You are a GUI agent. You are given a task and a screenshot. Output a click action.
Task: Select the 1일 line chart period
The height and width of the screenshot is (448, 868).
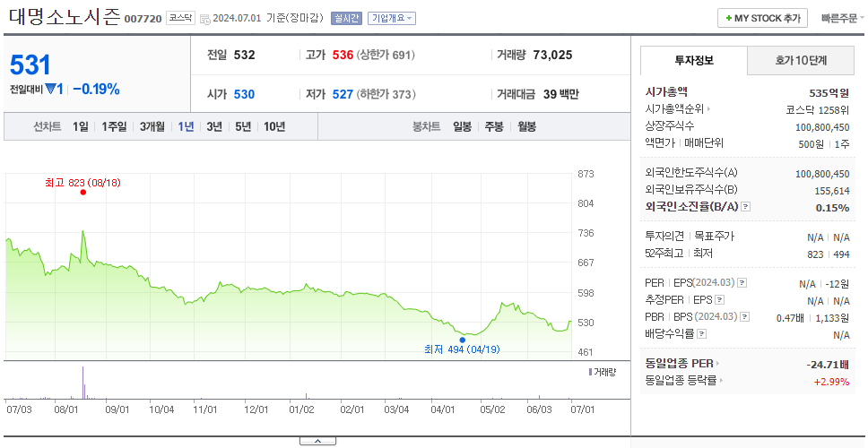(x=81, y=126)
